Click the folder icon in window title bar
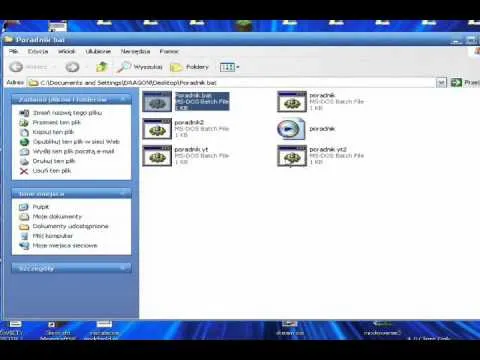This screenshot has height=360, width=480. (x=8, y=39)
